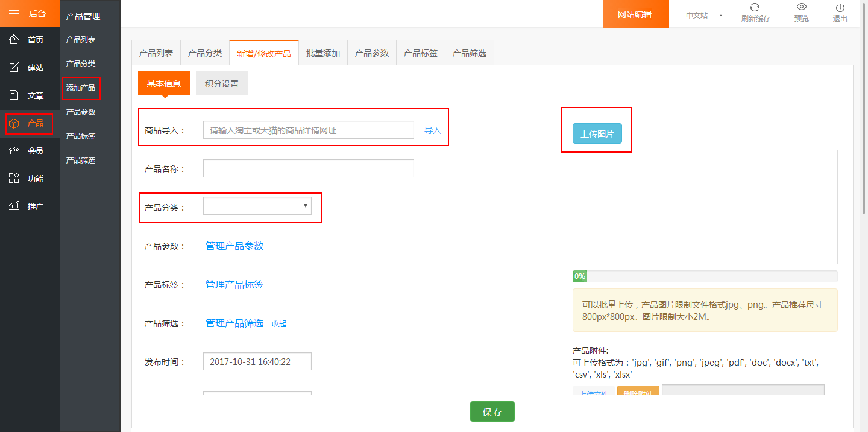Click the 上传图片 button

pyautogui.click(x=597, y=133)
